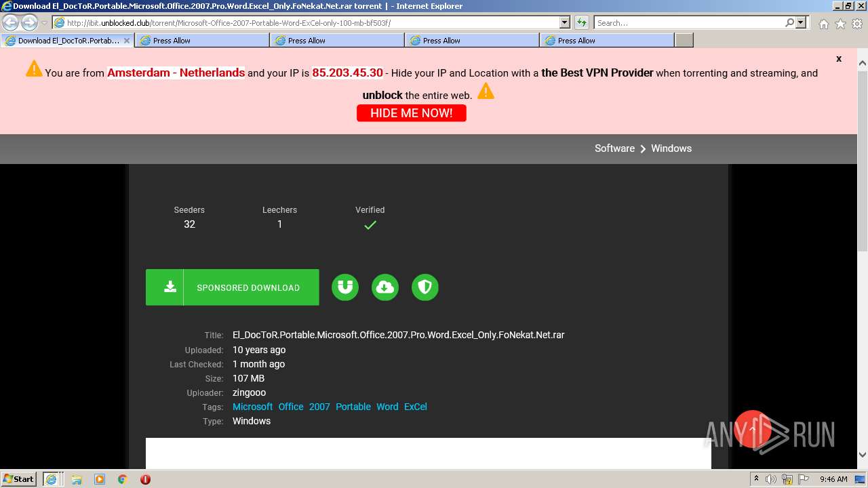The image size is (868, 488).
Task: Click the Microsoft tag link
Action: (x=252, y=407)
